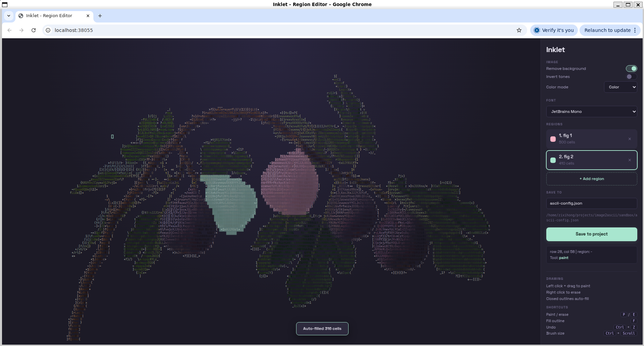Viewport: 644px width, 346px height.
Task: Click the site info icon in address bar
Action: (x=48, y=30)
